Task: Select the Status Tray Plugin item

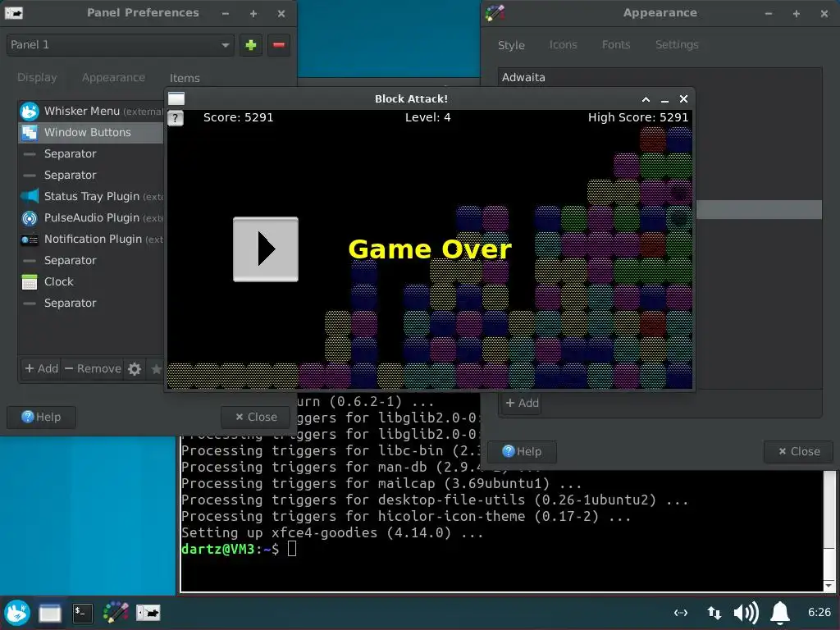Action: click(91, 196)
